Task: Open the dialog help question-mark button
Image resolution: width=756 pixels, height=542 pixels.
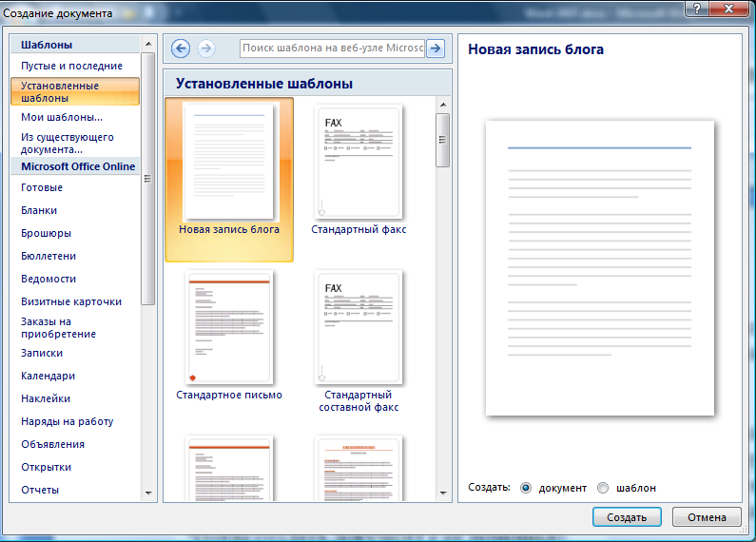Action: point(697,9)
